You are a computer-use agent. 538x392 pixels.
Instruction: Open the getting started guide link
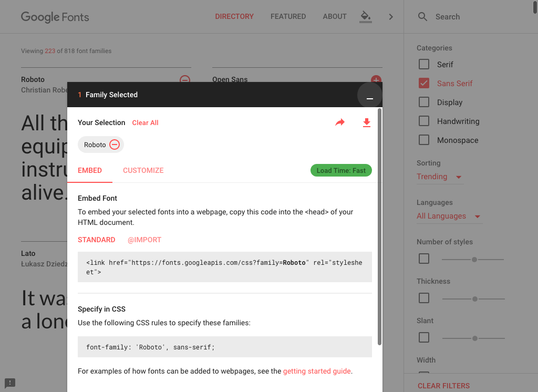[317, 372]
